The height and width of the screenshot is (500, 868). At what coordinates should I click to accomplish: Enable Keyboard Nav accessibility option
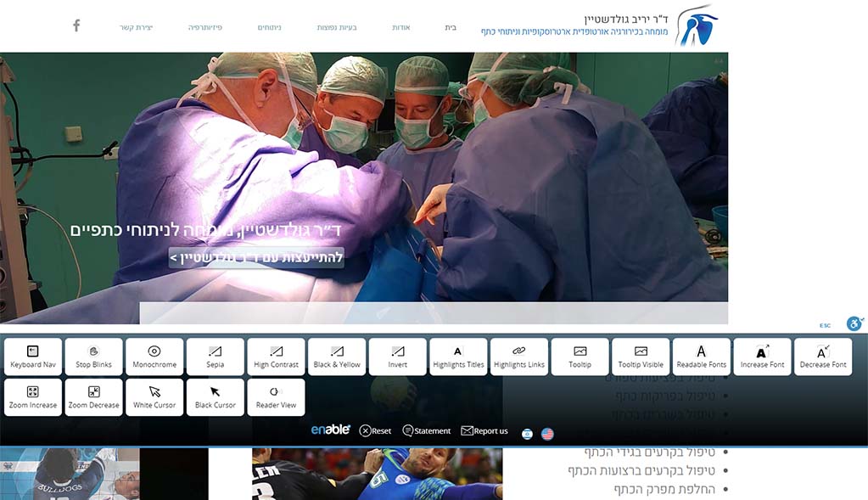pyautogui.click(x=33, y=357)
